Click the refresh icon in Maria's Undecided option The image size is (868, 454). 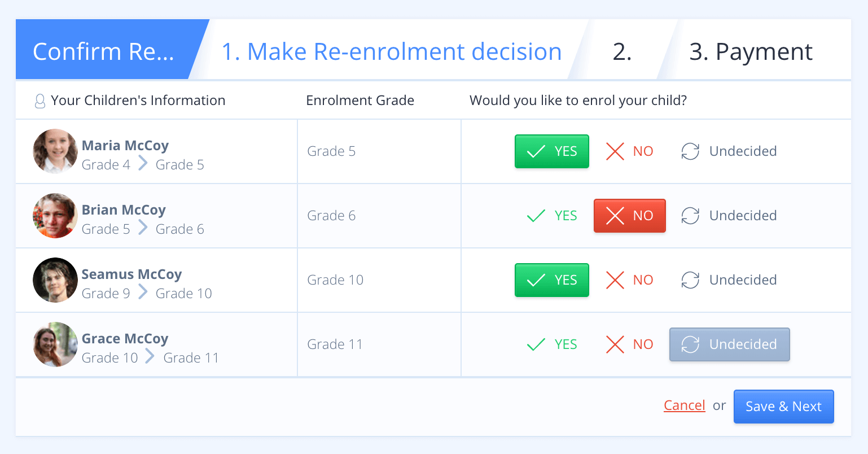pyautogui.click(x=690, y=151)
